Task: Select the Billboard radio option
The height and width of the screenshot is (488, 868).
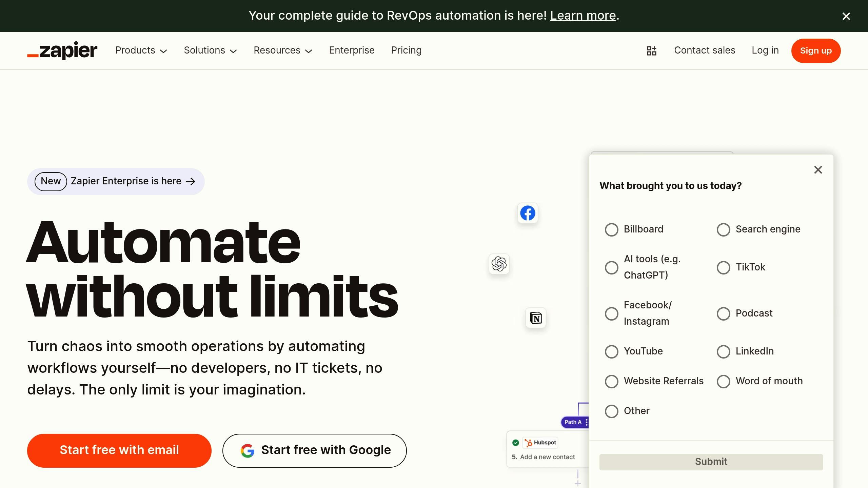Action: pos(612,229)
